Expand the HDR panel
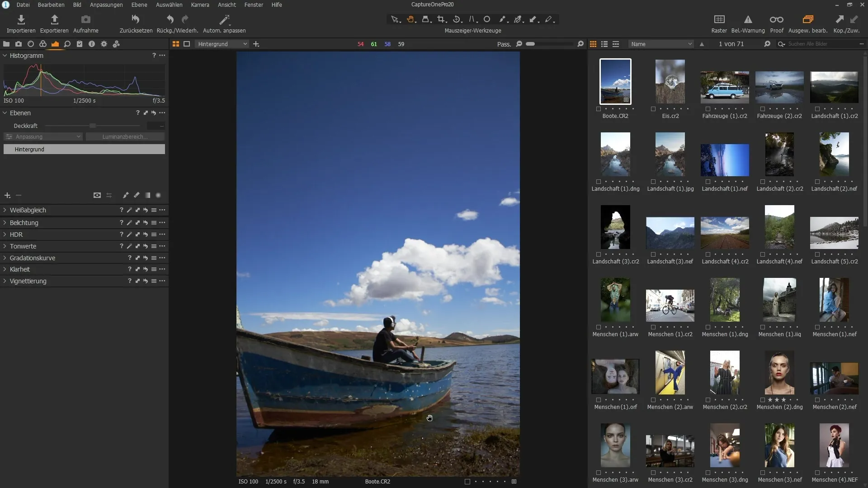 pos(5,235)
